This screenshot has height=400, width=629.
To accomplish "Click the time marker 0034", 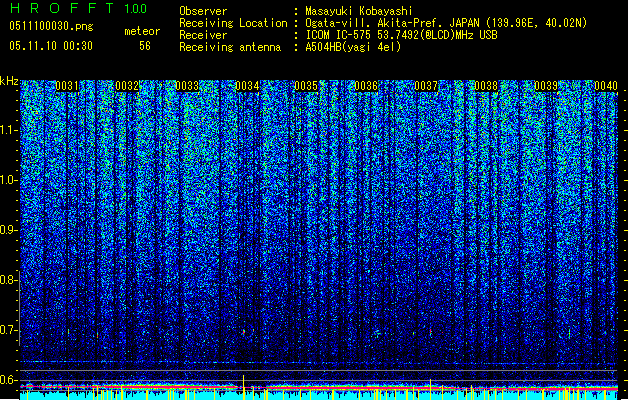I will tap(247, 86).
